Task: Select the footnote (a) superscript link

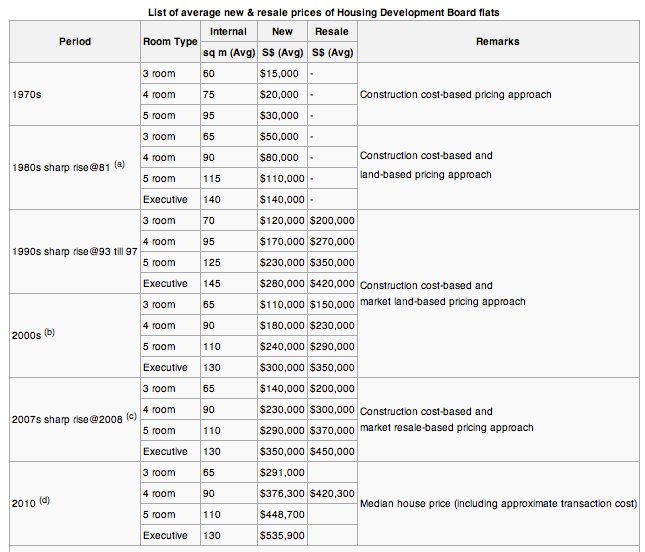Action: pyautogui.click(x=119, y=164)
